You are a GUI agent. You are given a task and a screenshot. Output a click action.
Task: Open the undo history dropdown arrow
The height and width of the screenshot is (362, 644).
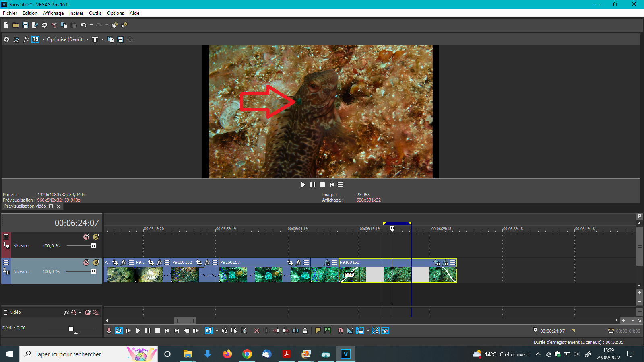pos(91,25)
